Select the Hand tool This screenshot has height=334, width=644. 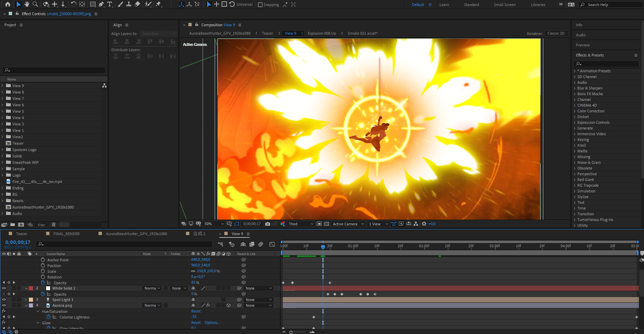pyautogui.click(x=27, y=4)
